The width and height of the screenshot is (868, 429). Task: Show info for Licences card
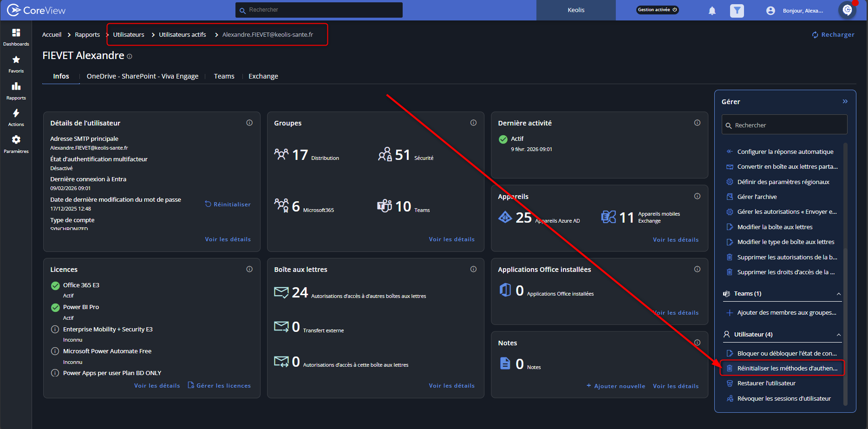[x=249, y=269]
